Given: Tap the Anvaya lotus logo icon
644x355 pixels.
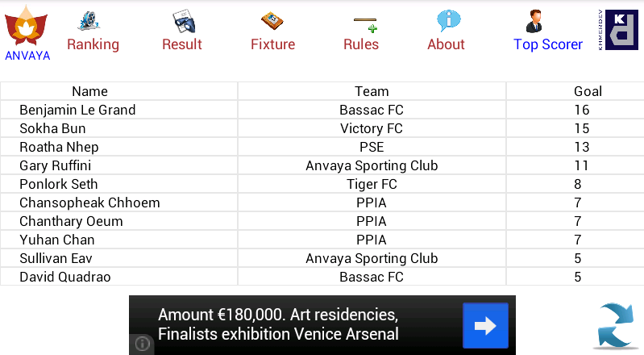Looking at the screenshot, I should [x=27, y=26].
